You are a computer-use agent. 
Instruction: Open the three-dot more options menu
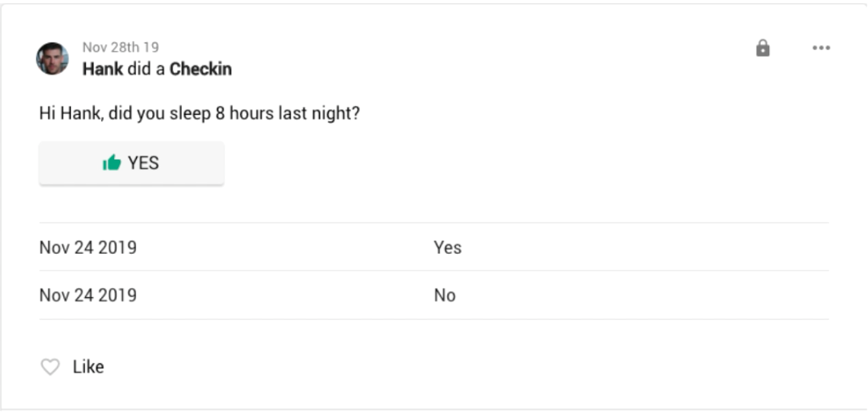pos(821,48)
